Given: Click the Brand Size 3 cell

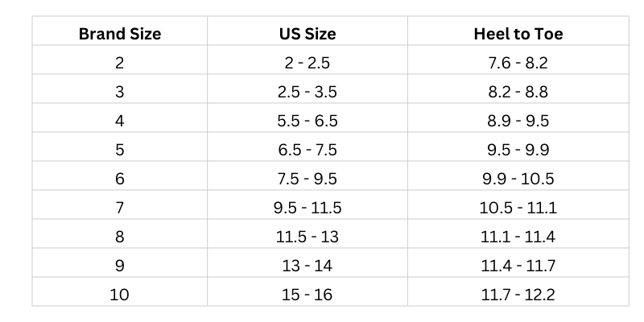Looking at the screenshot, I should pos(119,89).
